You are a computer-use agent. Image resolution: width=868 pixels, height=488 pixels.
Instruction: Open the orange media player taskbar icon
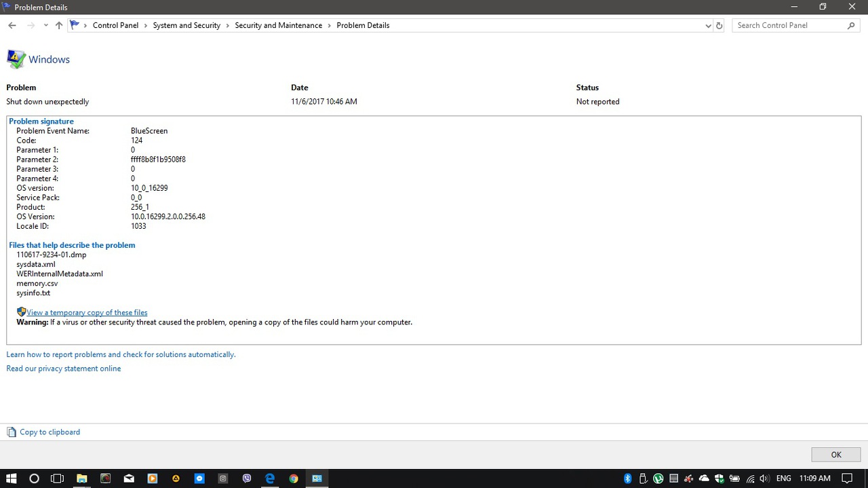tap(153, 478)
